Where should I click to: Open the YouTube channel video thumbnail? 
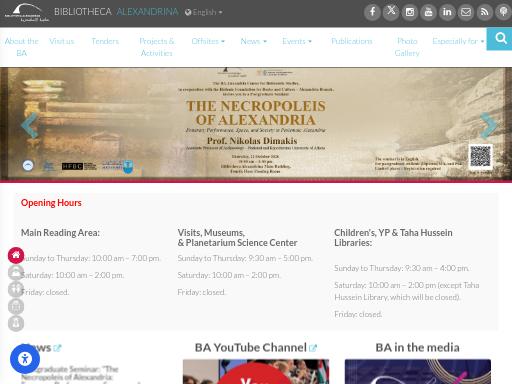tap(256, 371)
